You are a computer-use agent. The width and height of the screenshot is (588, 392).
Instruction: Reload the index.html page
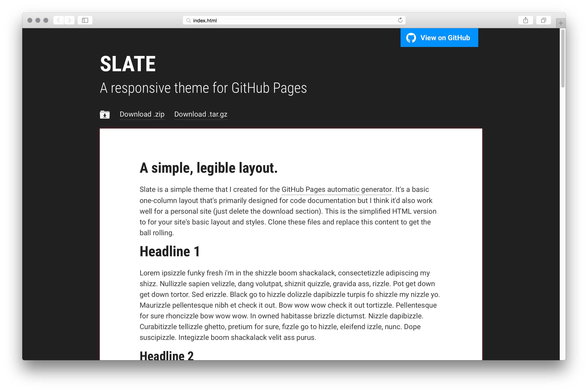[400, 20]
